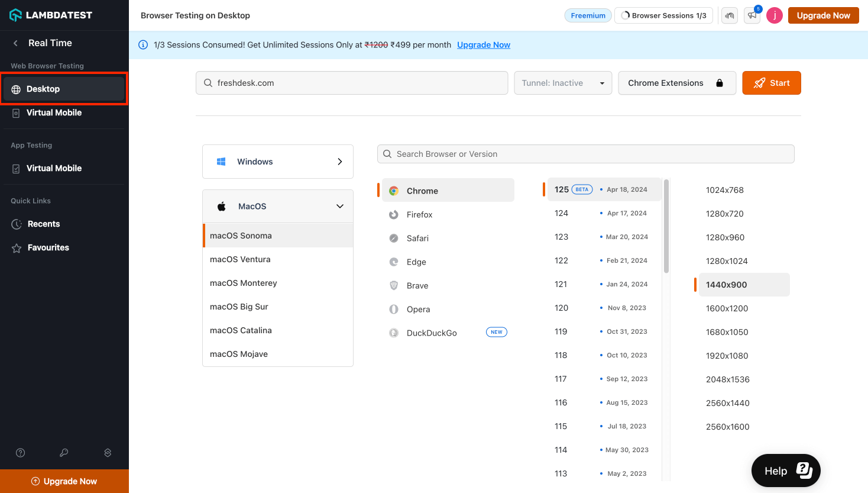
Task: Open the user profile avatar
Action: point(775,16)
